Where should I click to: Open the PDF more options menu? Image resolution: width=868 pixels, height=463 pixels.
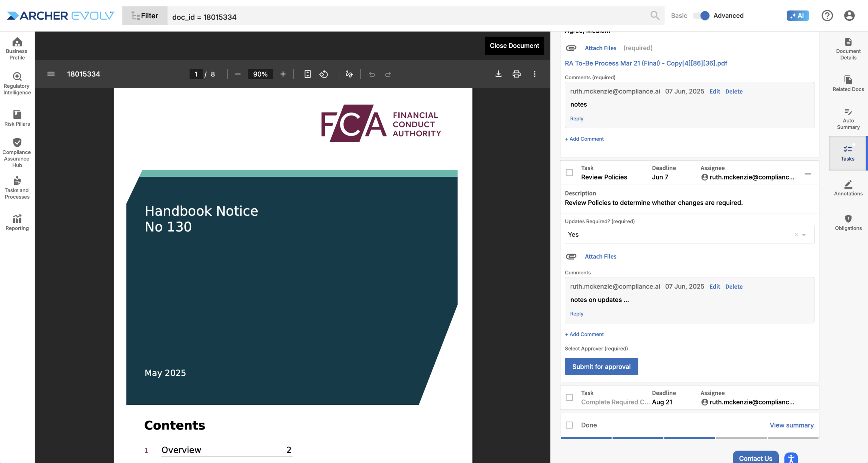click(534, 74)
